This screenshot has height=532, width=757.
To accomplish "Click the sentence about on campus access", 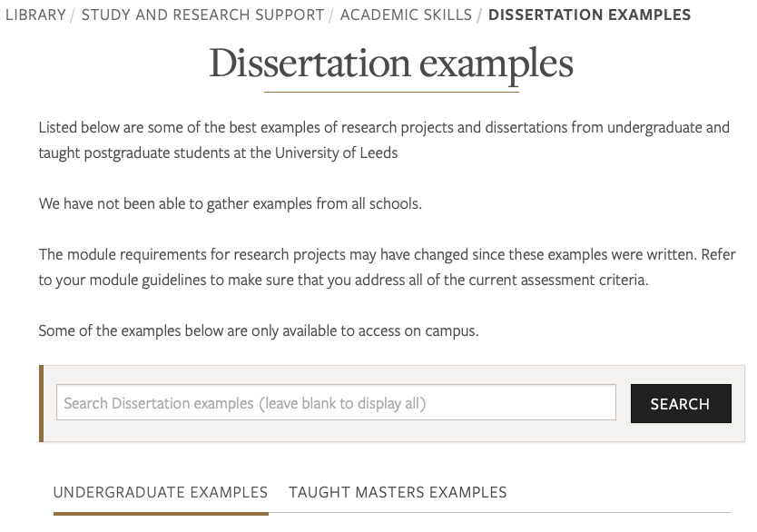I will coord(258,330).
